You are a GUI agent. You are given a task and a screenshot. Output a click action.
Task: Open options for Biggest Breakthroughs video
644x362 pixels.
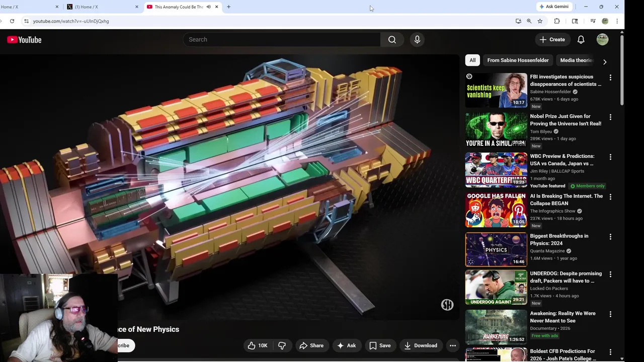pos(610,237)
